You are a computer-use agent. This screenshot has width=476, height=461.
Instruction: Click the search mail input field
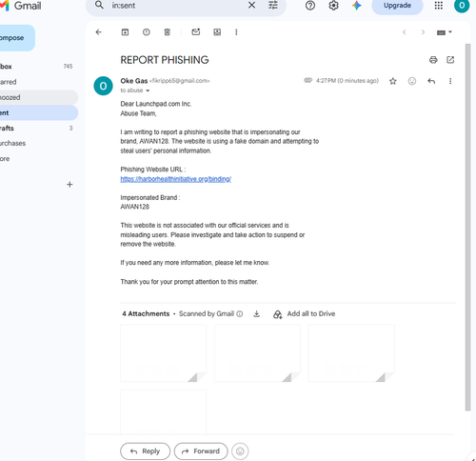click(x=178, y=6)
